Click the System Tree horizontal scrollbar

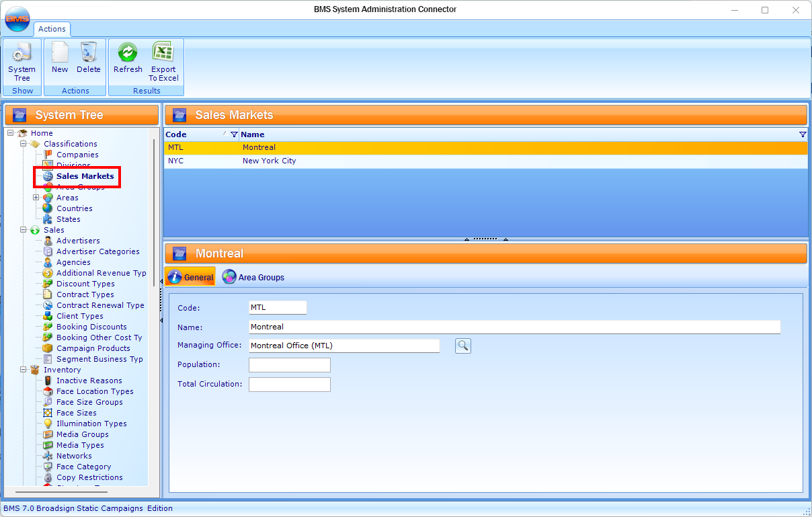click(x=61, y=492)
